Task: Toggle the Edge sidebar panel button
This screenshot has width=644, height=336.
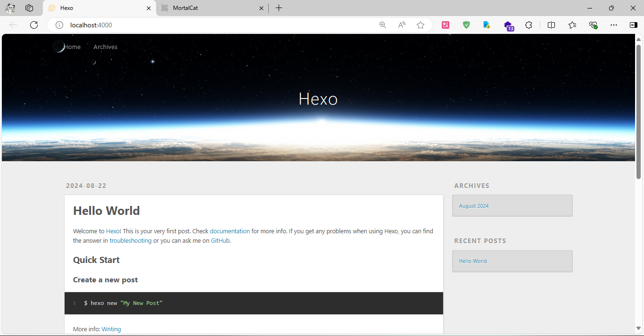Action: (x=633, y=25)
